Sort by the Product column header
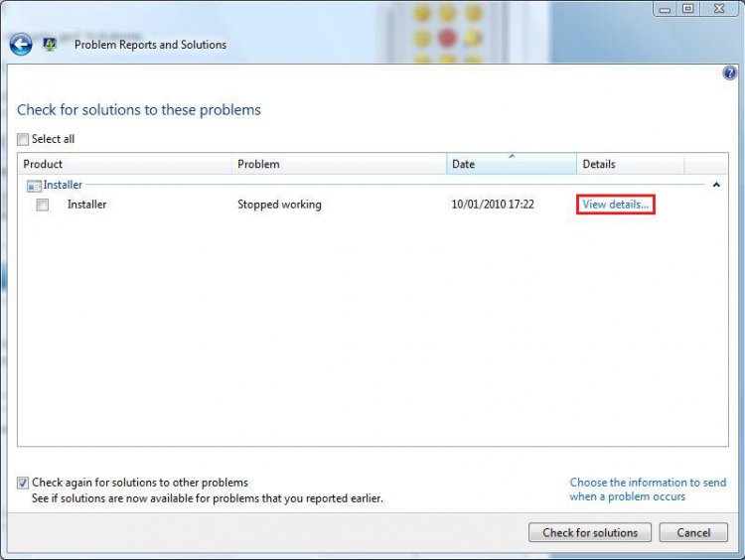The height and width of the screenshot is (560, 745). point(124,164)
